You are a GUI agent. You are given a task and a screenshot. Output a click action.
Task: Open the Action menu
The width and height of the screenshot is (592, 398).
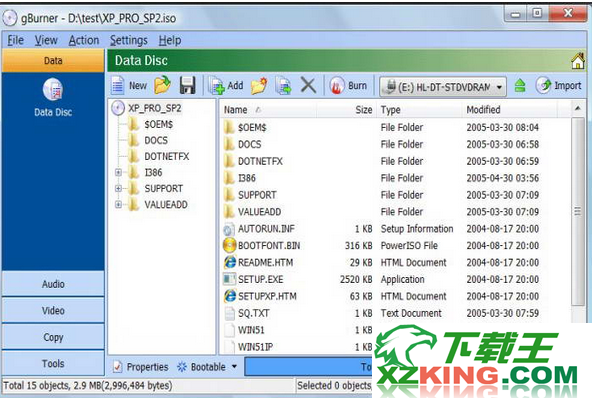click(x=84, y=40)
